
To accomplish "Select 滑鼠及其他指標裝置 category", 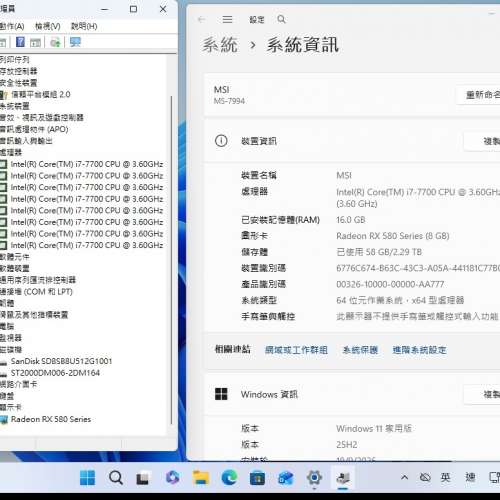I will [x=34, y=315].
